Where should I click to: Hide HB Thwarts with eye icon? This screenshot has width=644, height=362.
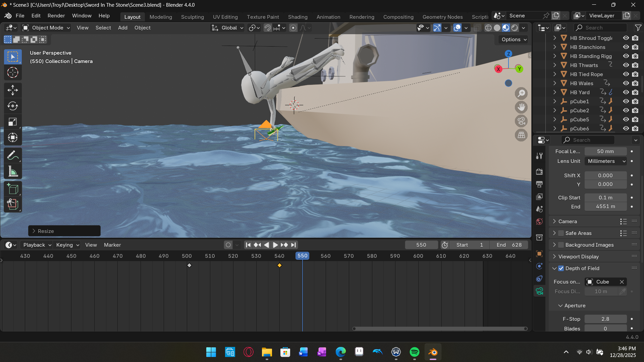pos(626,65)
